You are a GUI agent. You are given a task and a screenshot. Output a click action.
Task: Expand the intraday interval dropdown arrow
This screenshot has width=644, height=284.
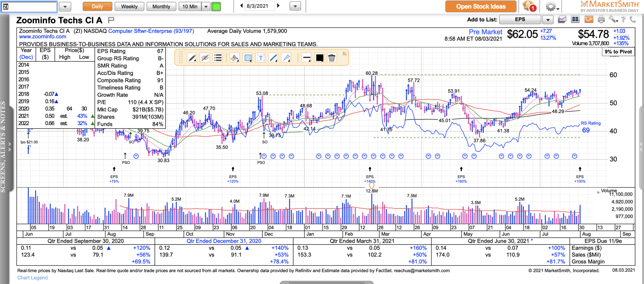206,6
